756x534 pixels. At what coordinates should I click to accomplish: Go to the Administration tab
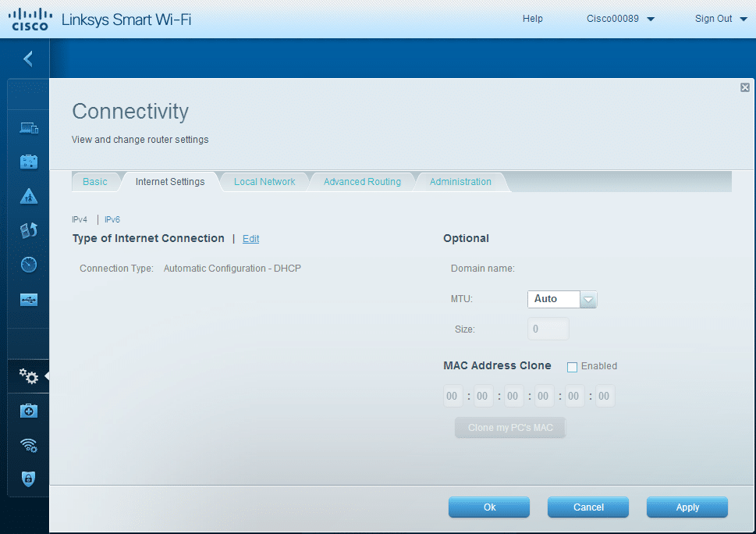(x=460, y=182)
